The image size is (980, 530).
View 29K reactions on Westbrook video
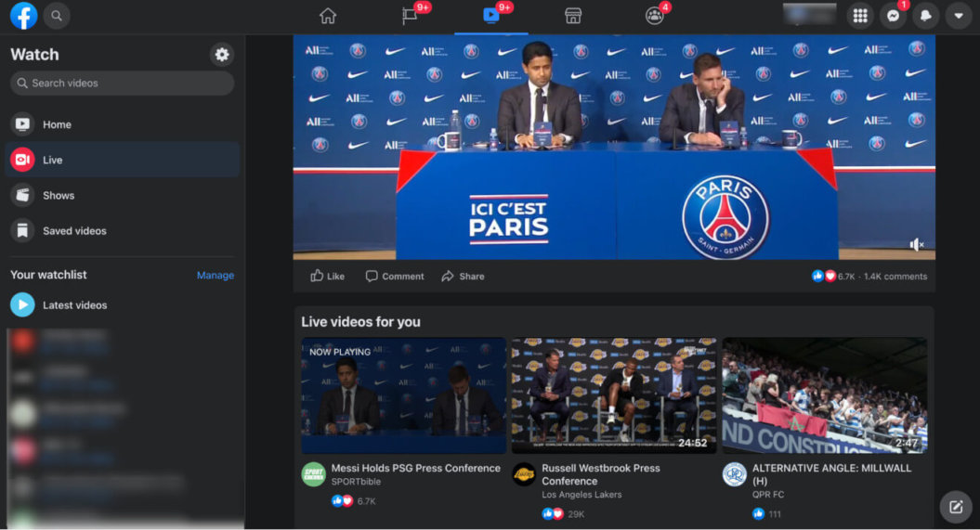pyautogui.click(x=563, y=514)
